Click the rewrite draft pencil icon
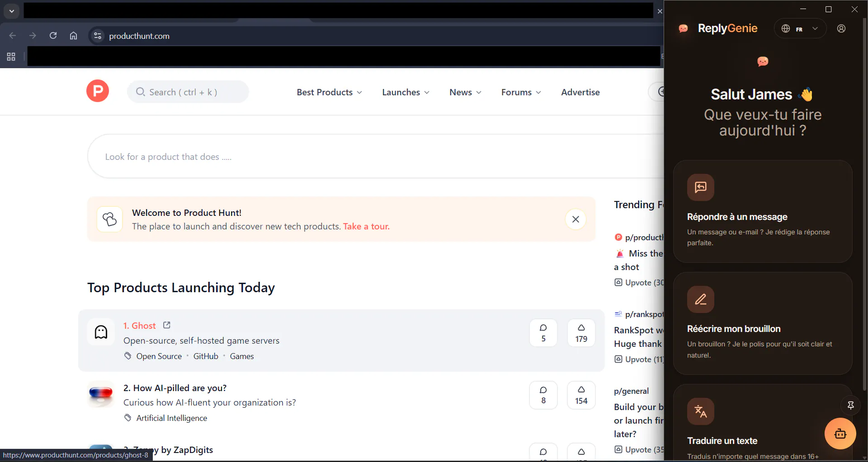Image resolution: width=868 pixels, height=462 pixels. pos(701,299)
